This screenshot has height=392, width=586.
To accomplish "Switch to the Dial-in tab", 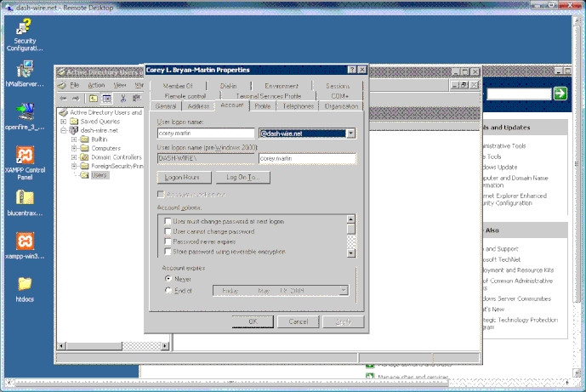I will (228, 86).
